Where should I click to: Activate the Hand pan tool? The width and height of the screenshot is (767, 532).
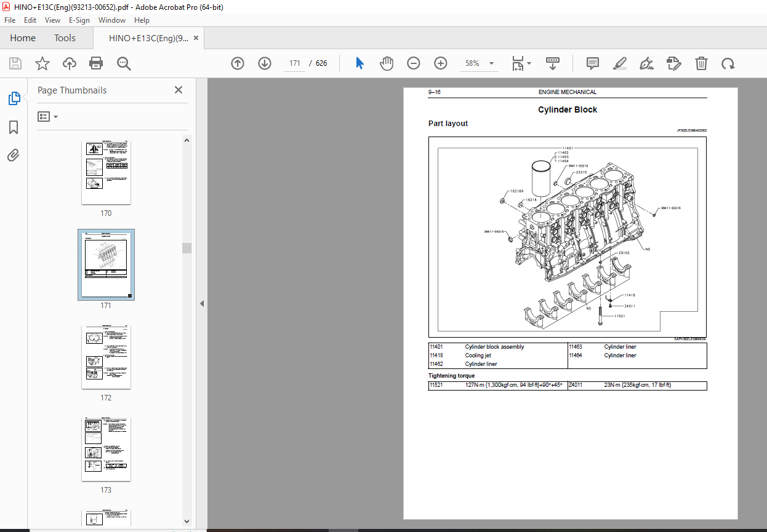387,63
